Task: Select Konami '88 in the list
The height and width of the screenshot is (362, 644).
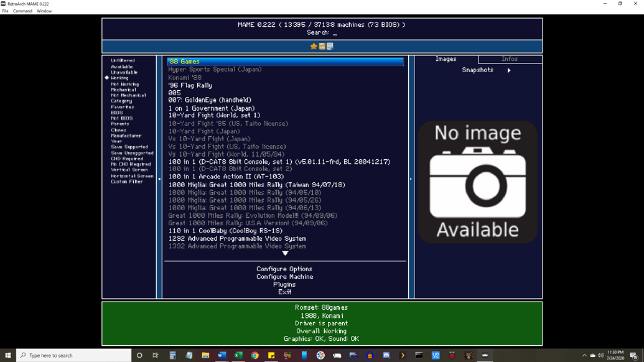Action: (185, 78)
